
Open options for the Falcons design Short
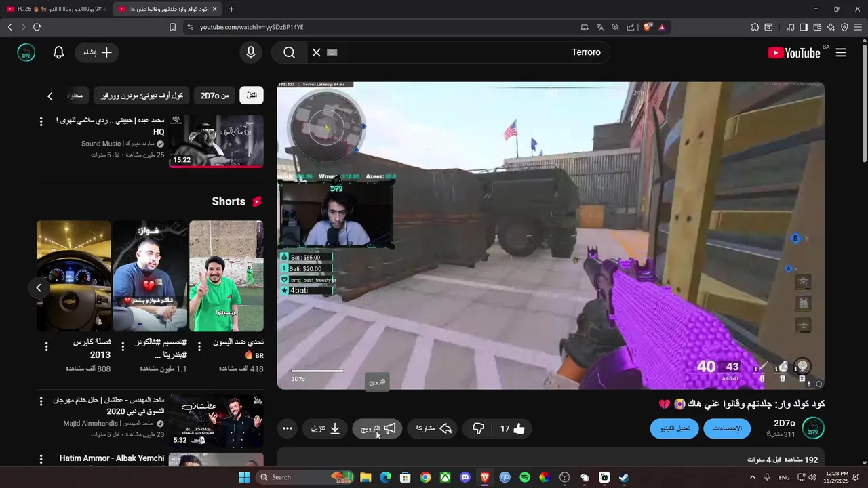(123, 346)
